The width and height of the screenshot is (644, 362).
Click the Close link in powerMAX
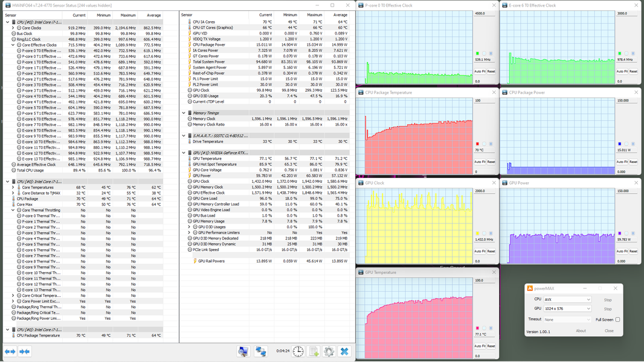coord(609,331)
